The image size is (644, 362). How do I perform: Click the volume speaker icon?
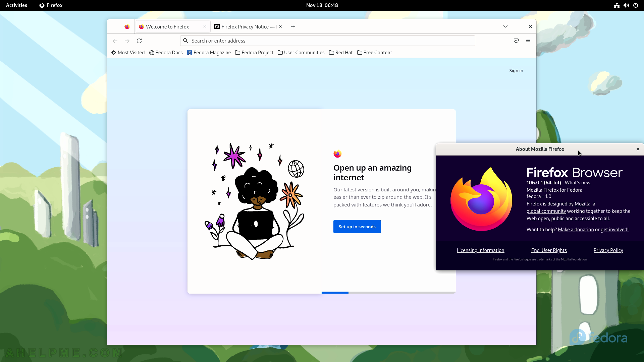626,5
